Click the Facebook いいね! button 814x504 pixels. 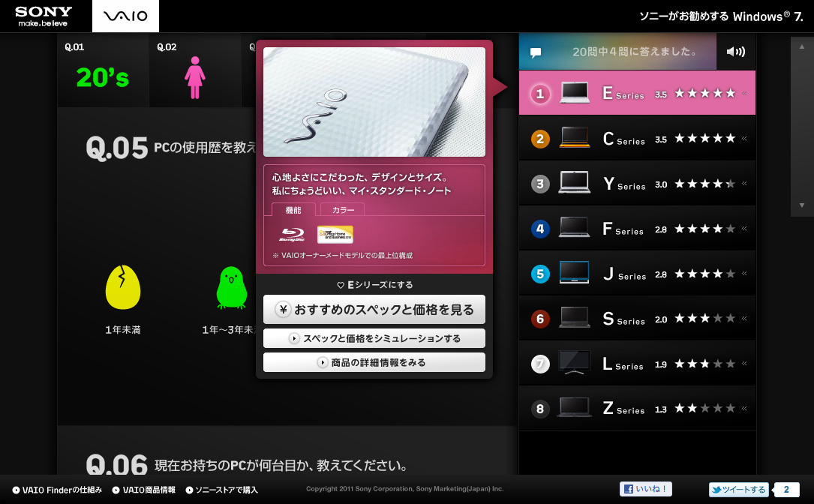point(645,489)
